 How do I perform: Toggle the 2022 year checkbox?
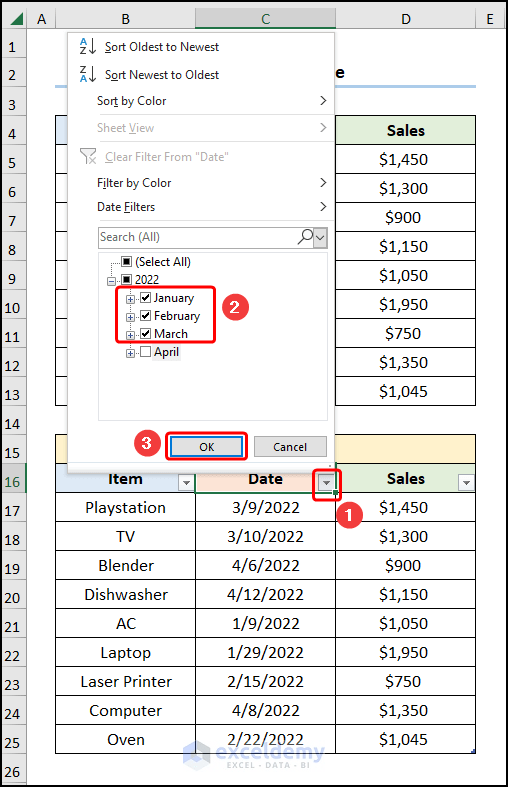(x=126, y=279)
